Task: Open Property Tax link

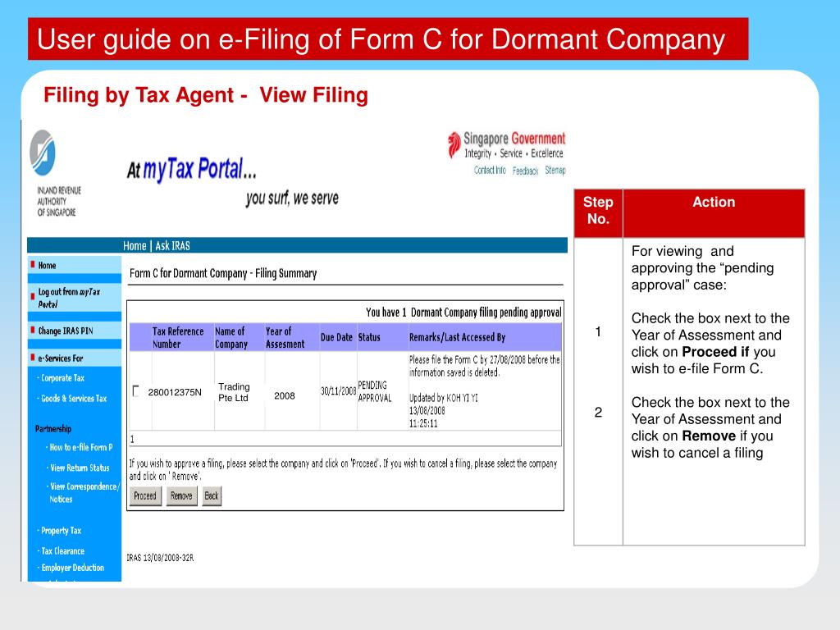Action: tap(59, 531)
